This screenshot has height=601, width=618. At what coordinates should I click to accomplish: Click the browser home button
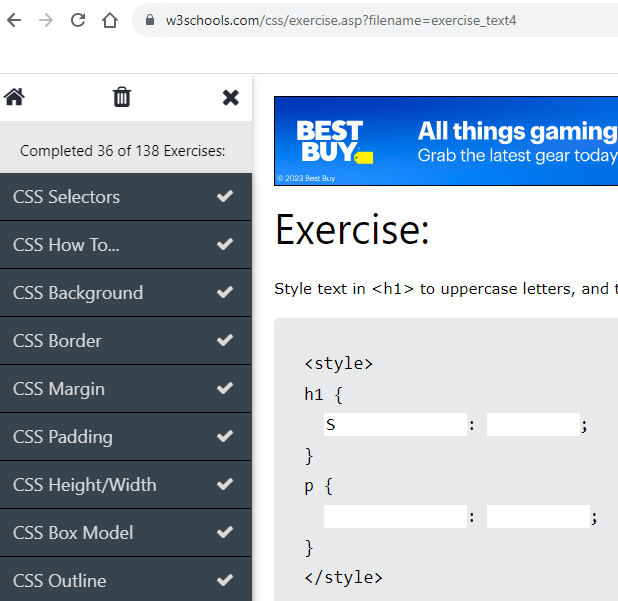click(x=110, y=20)
